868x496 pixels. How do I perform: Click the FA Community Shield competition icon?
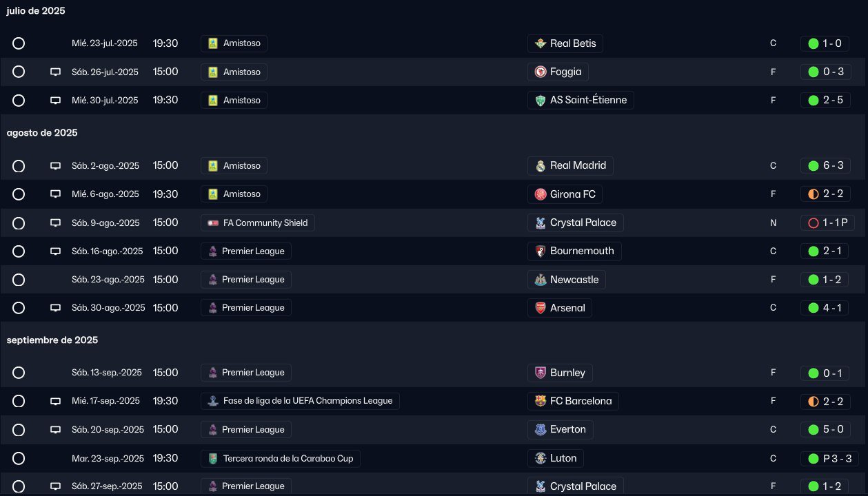tap(214, 223)
